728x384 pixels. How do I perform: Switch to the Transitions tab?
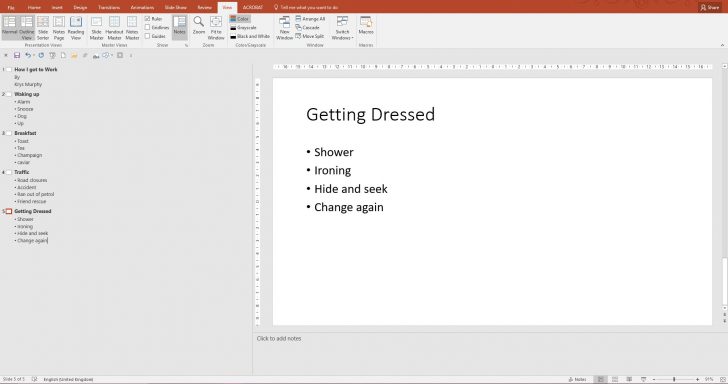(109, 7)
